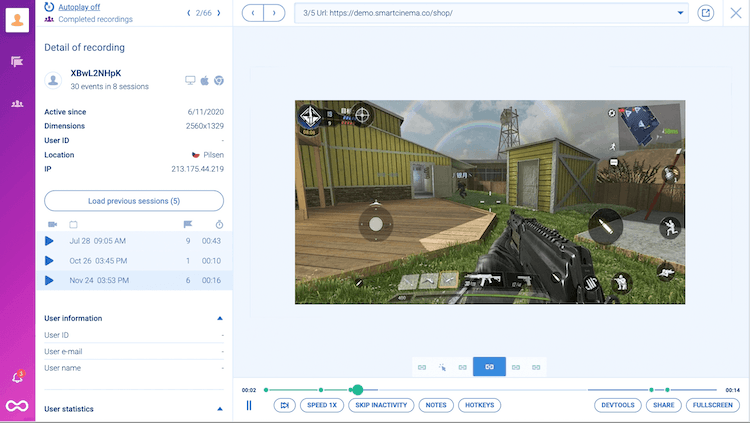
Task: Close the recording player with X
Action: coord(736,13)
